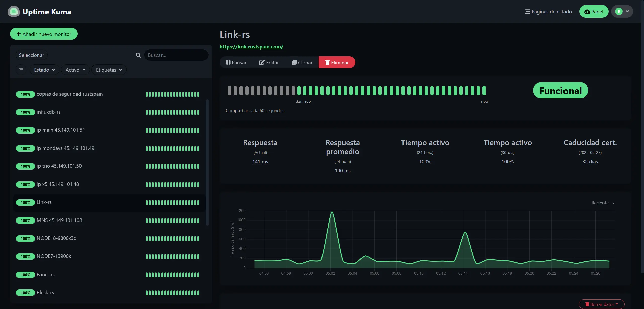
Task: Click the 05:02 response peak on chart
Action: (x=332, y=212)
